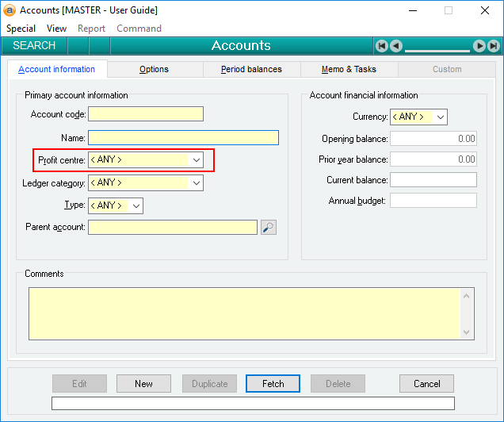The image size is (504, 422).
Task: Open the Currency dropdown
Action: click(441, 117)
